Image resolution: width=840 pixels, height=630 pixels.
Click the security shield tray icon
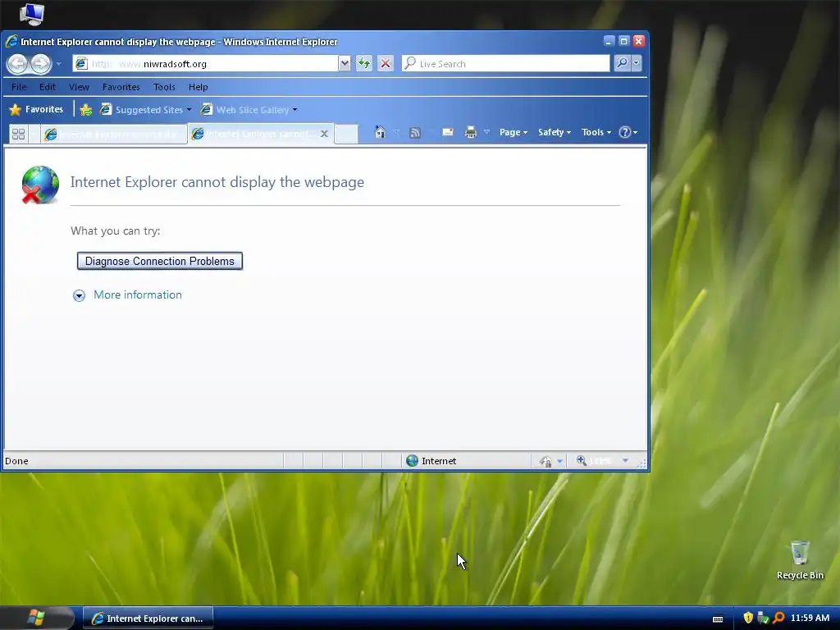click(748, 618)
